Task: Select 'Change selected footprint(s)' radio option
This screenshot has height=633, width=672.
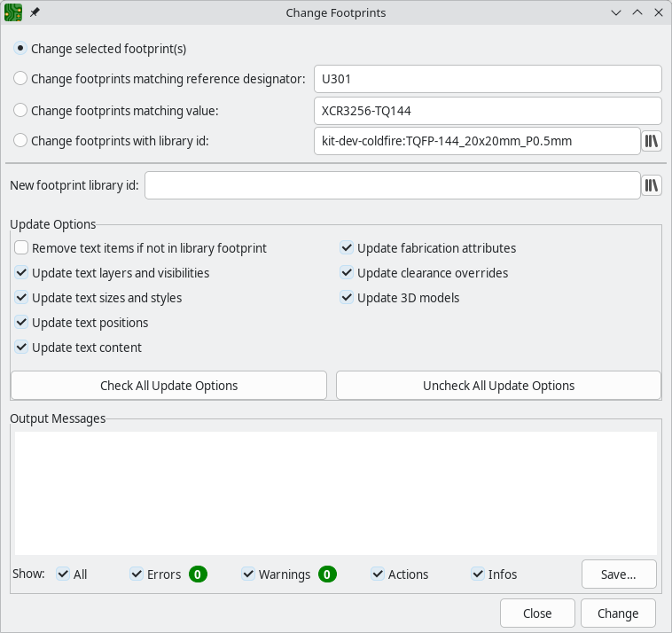Action: [x=20, y=49]
